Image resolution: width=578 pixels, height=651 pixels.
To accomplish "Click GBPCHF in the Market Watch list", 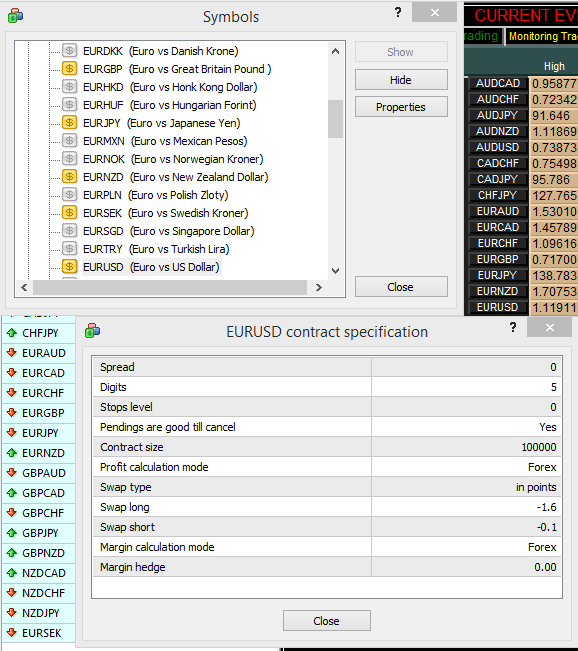I will click(x=43, y=513).
